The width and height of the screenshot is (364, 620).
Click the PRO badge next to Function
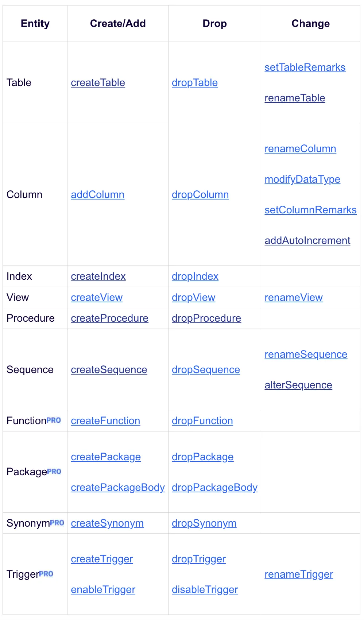[54, 420]
